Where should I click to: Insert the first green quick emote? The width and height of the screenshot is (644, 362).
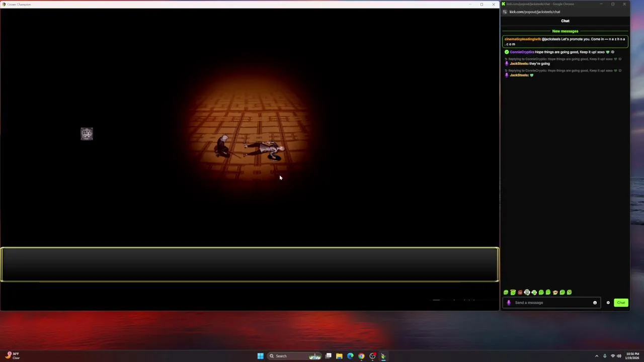tap(506, 292)
